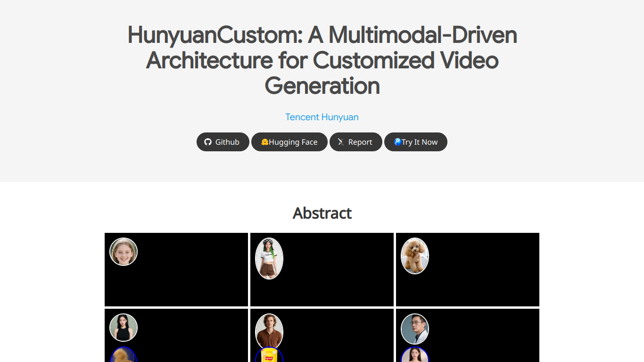Open the Hugging Face button
The image size is (644, 362).
point(289,142)
